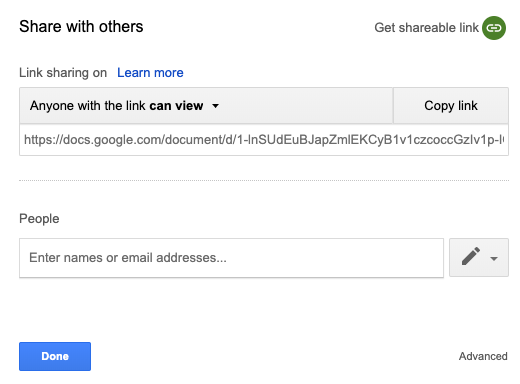Copy link to clipboard button

451,106
